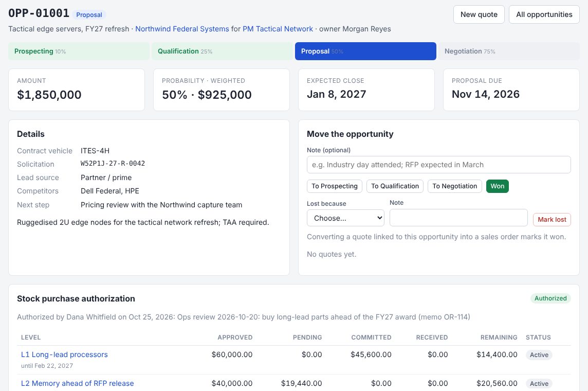Click the $20,560.00 remaining amount for L2
This screenshot has width=588, height=391.
tap(497, 383)
